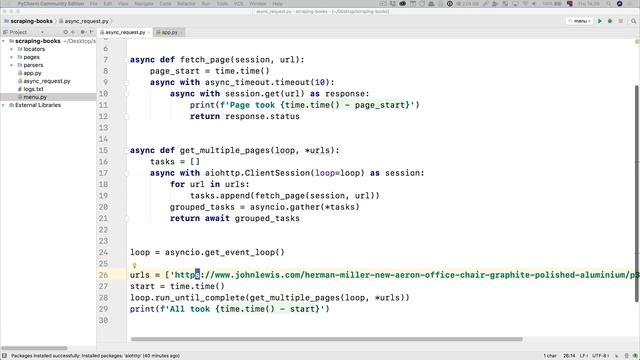Click async_request.py breadcrumb in navigation bar

click(84, 21)
